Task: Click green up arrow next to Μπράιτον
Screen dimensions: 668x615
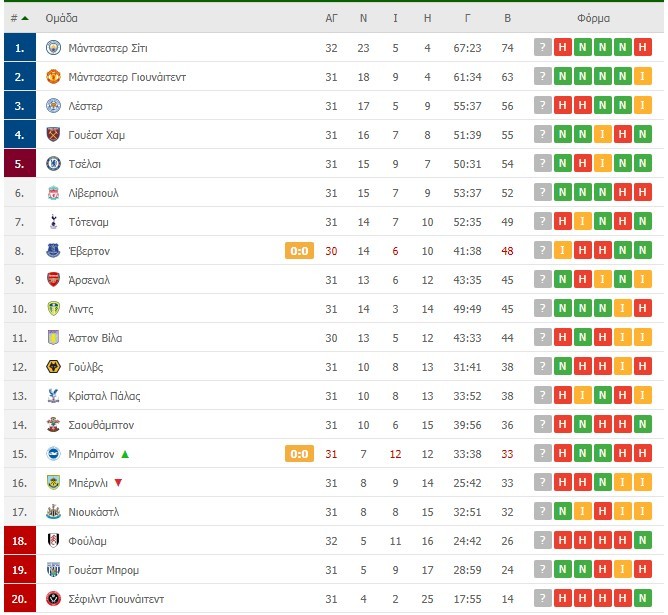Action: pos(125,454)
